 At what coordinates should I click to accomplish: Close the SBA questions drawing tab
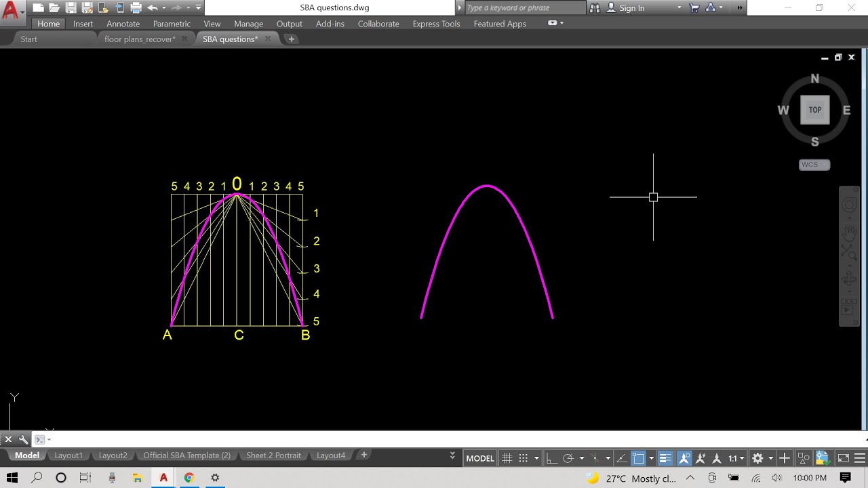pyautogui.click(x=268, y=39)
